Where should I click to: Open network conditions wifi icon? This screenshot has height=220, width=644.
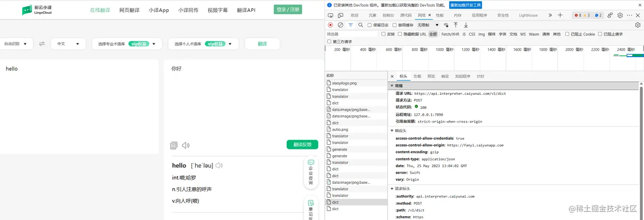446,25
